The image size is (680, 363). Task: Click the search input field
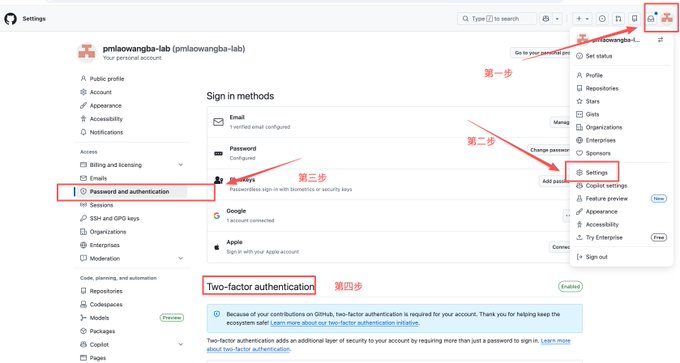pos(497,19)
